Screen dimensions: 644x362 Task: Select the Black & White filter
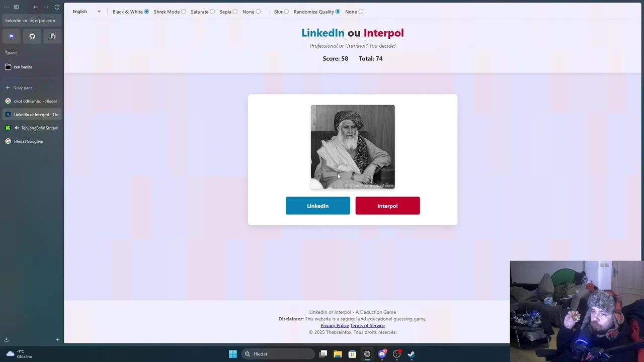click(x=146, y=12)
